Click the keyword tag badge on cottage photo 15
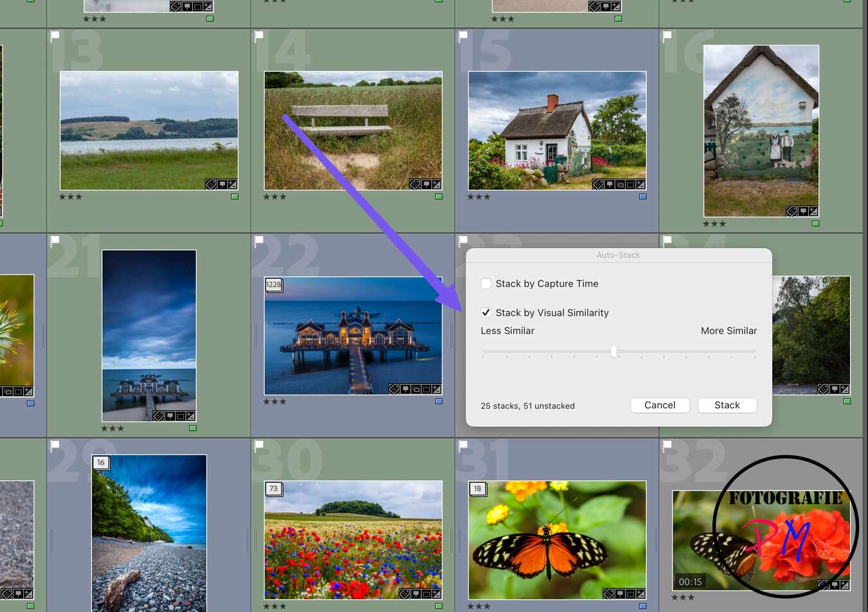The image size is (868, 612). 597,184
